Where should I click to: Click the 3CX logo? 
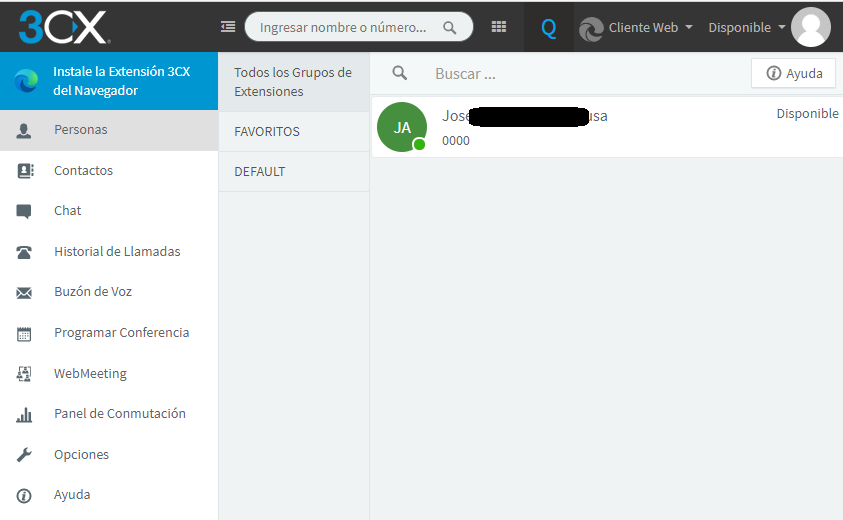(62, 27)
